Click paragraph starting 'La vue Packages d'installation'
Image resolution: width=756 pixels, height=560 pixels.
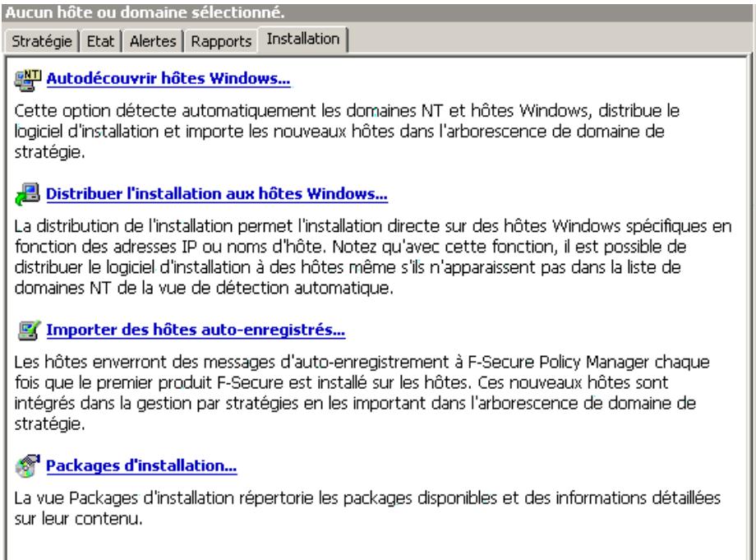[367, 508]
